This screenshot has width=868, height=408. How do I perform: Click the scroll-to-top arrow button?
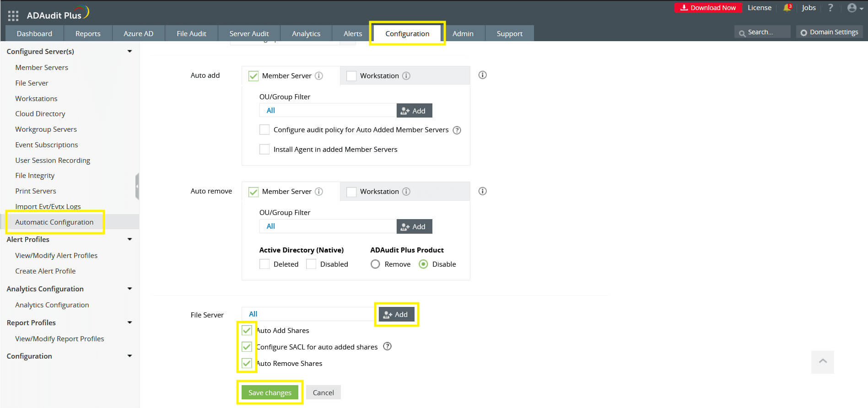coord(823,362)
